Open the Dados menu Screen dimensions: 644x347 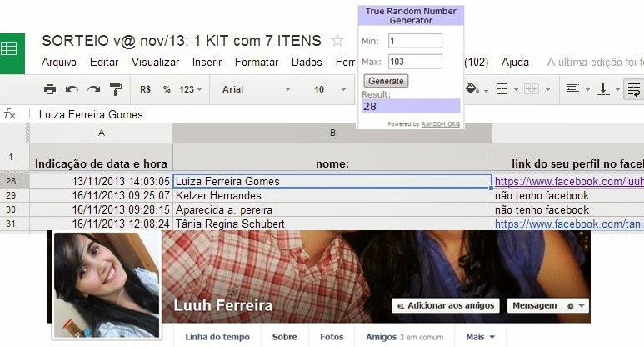tap(307, 62)
